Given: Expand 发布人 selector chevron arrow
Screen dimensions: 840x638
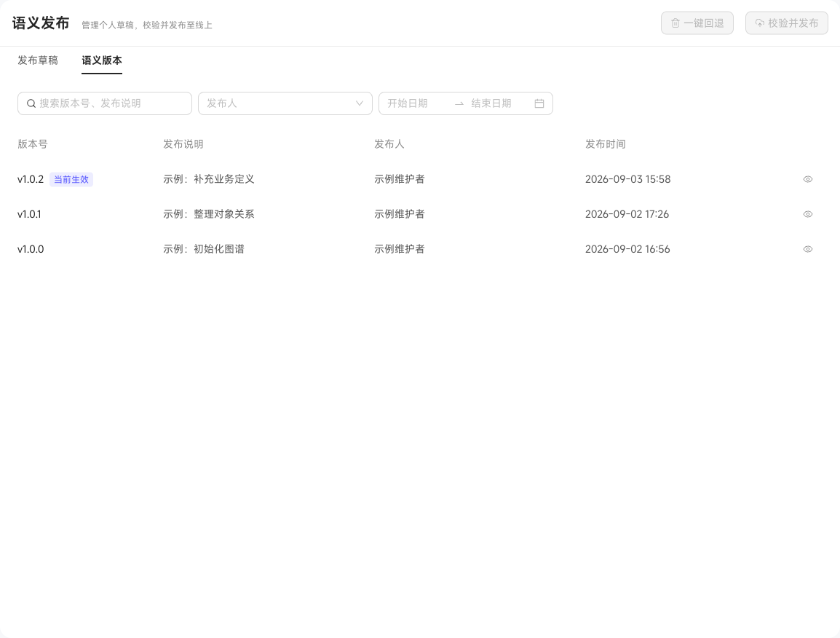Looking at the screenshot, I should click(360, 103).
